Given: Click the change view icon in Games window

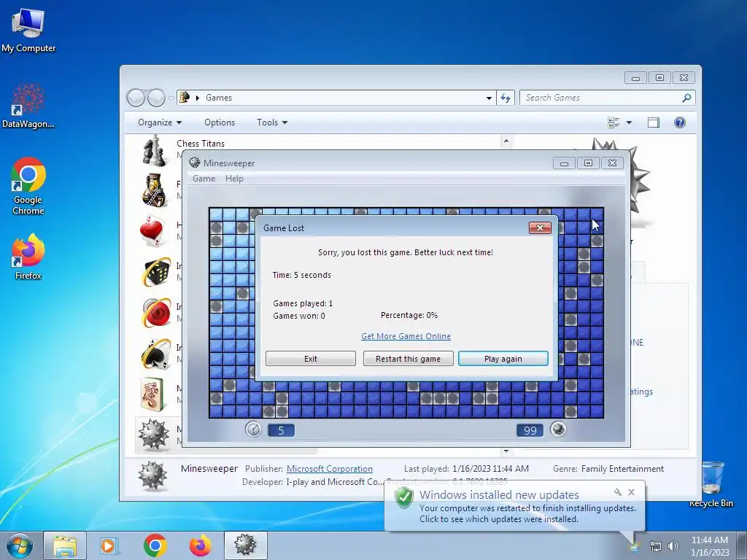Looking at the screenshot, I should pyautogui.click(x=614, y=122).
